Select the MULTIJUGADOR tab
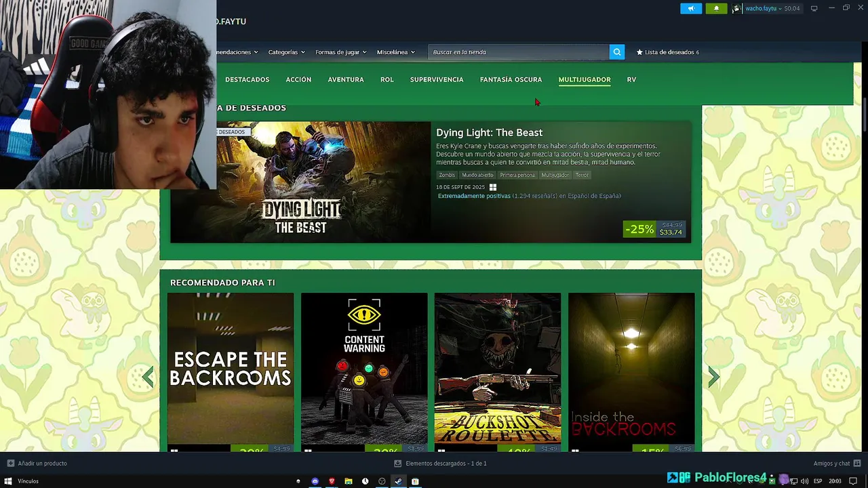 [x=585, y=80]
